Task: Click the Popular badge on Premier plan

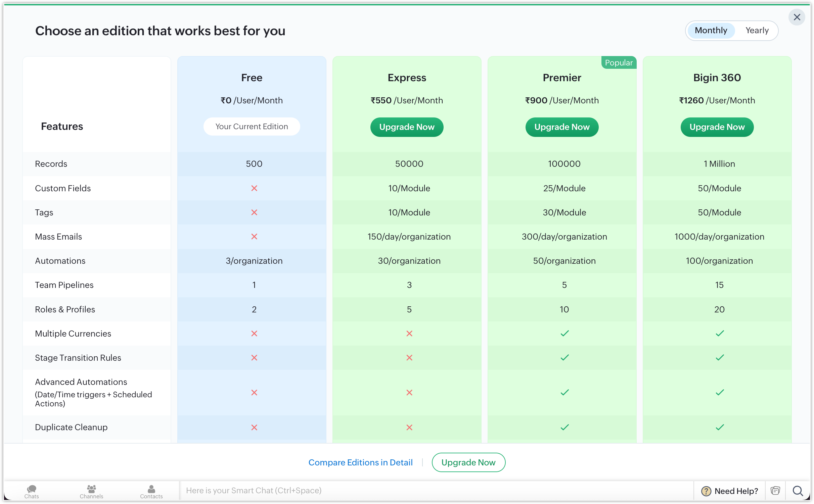Action: point(618,63)
